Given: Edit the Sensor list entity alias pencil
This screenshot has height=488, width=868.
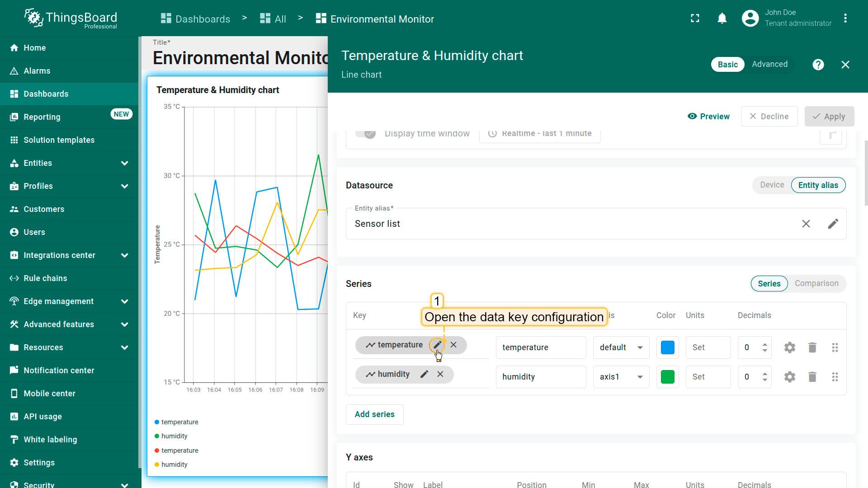Looking at the screenshot, I should point(833,224).
